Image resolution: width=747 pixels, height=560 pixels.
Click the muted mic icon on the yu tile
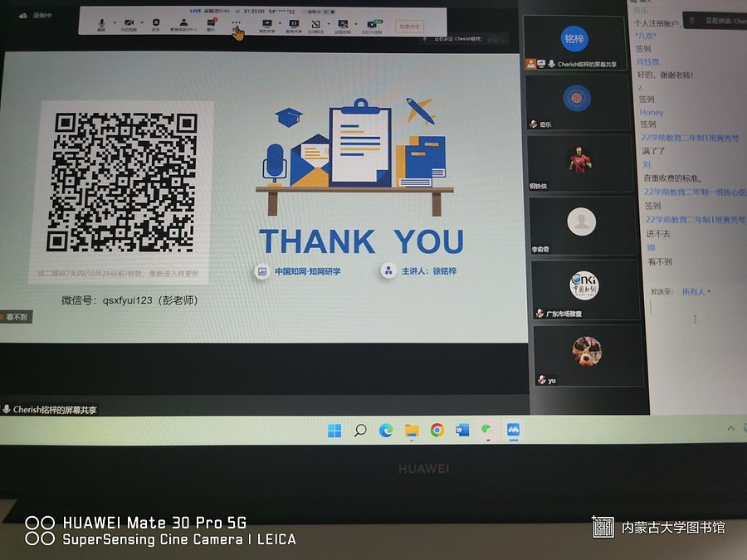tap(542, 379)
